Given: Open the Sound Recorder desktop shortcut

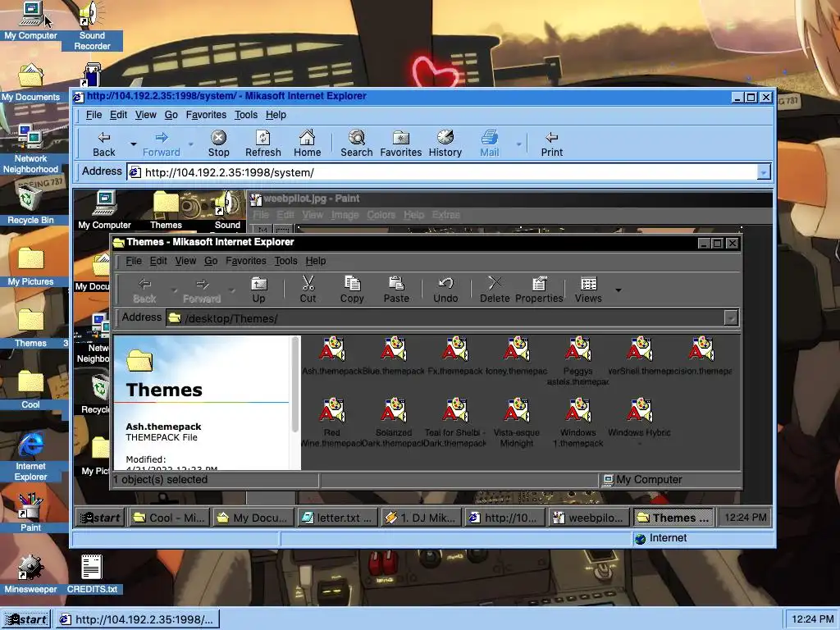Looking at the screenshot, I should click(92, 25).
